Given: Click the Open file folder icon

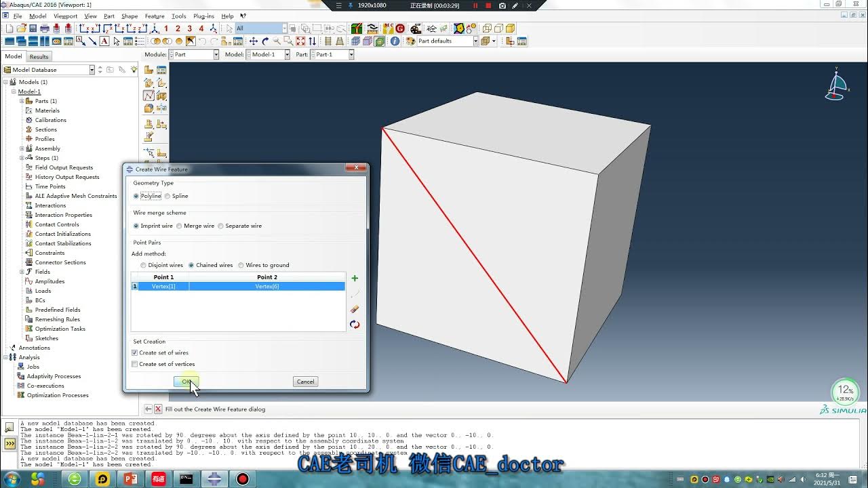Looking at the screenshot, I should [21, 28].
